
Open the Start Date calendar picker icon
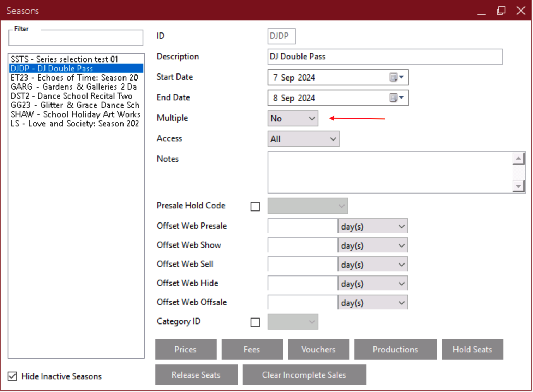(396, 77)
